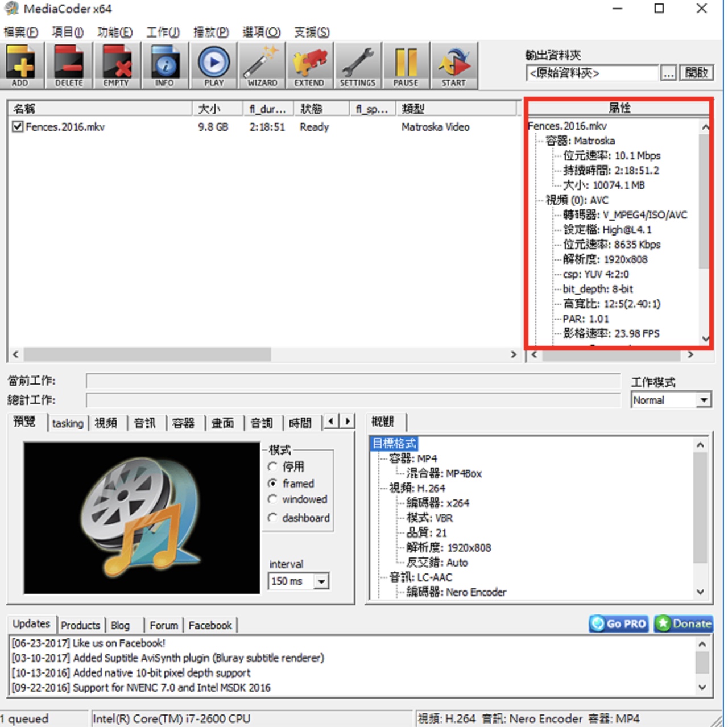Open the 選項(O) menu
Image resolution: width=728 pixels, height=727 pixels.
[261, 32]
